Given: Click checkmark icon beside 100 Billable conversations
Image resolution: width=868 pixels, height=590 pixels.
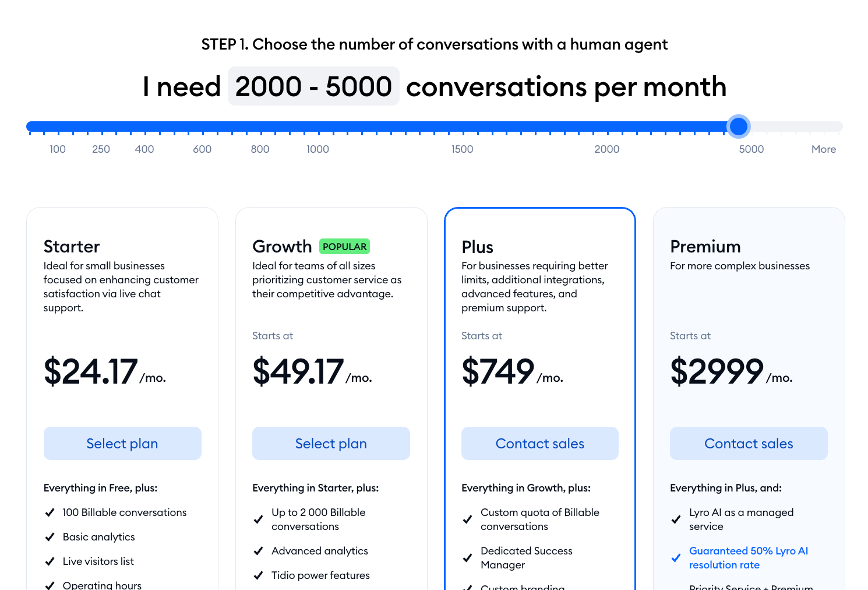Looking at the screenshot, I should (x=50, y=512).
